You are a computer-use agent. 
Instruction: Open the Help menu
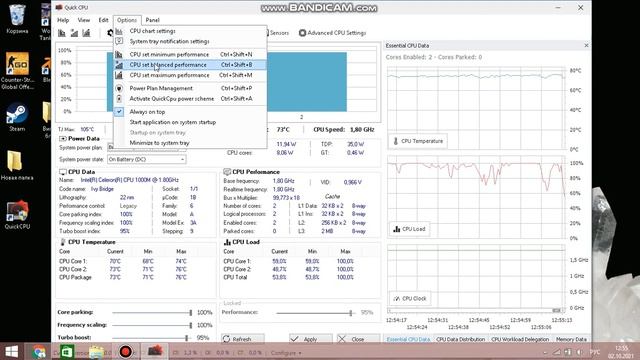63,20
